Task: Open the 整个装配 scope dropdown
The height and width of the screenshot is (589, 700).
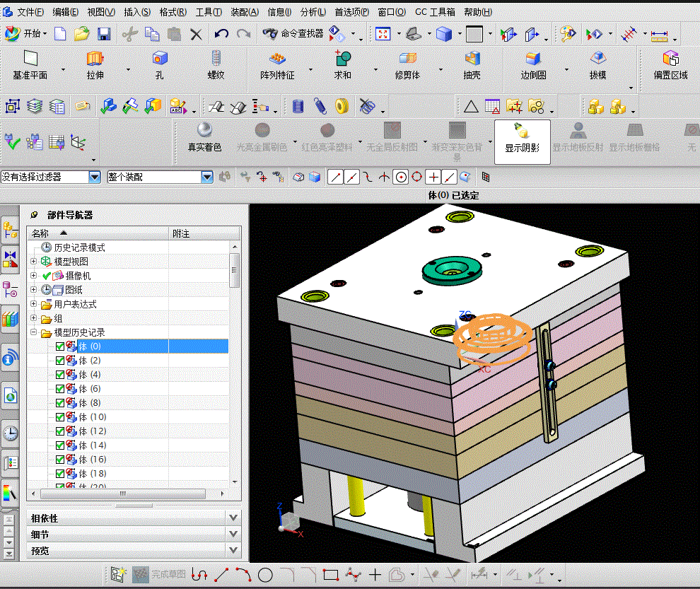Action: 206,177
